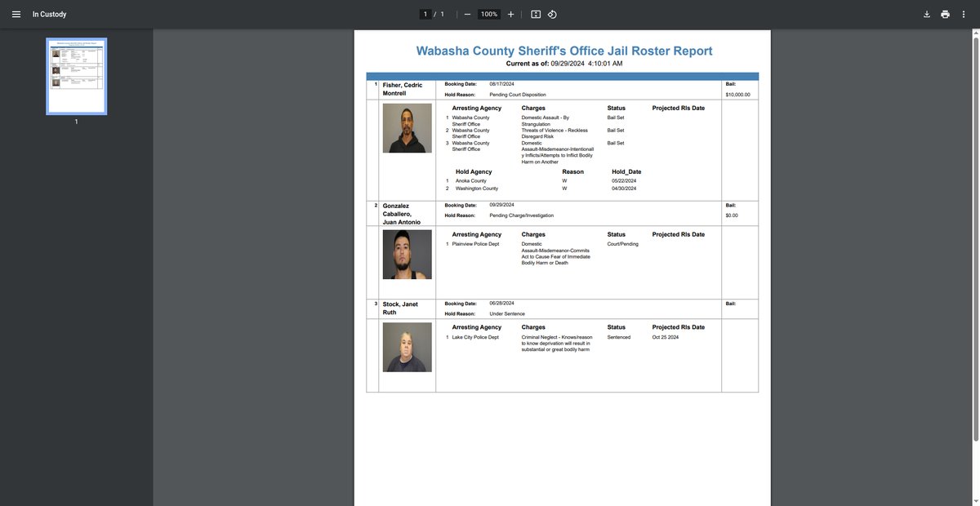
Task: Click the 'Current as of' timestamp line
Action: click(x=564, y=63)
